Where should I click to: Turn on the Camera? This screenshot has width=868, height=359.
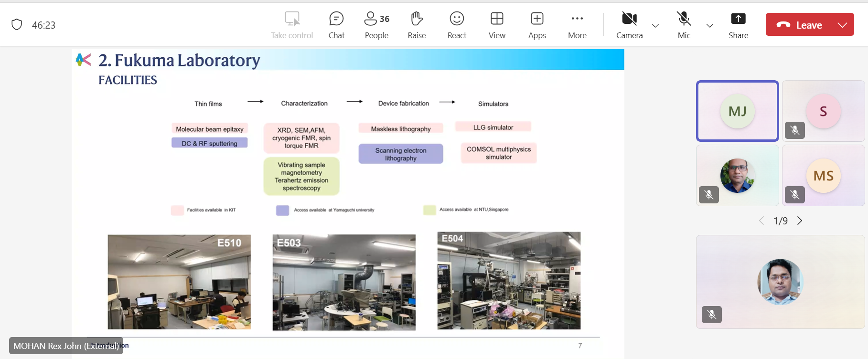[x=629, y=25]
